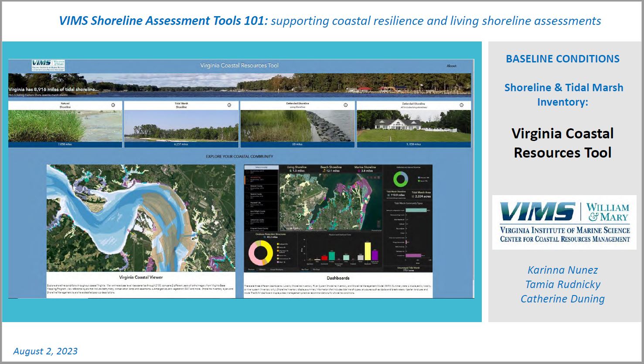Click info icon on Defended Shoreline Living Shorelines panel
Viewport: 644px width, 364px height.
[x=345, y=105]
